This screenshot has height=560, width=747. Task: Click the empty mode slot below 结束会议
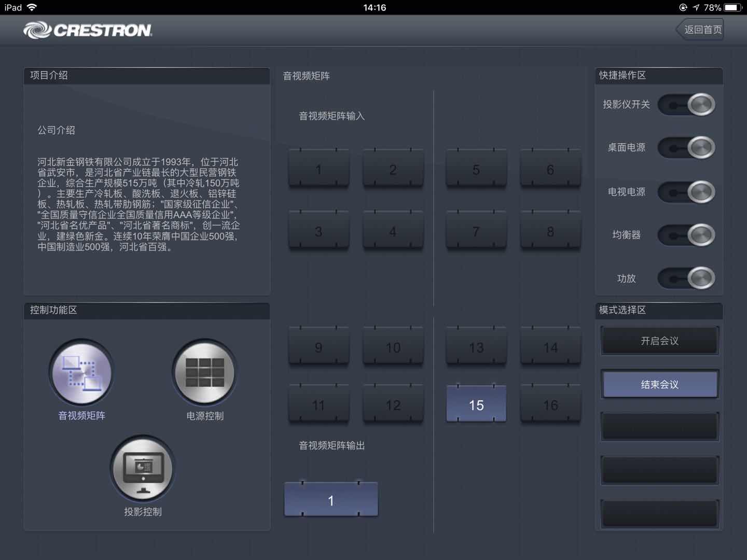[x=659, y=427]
